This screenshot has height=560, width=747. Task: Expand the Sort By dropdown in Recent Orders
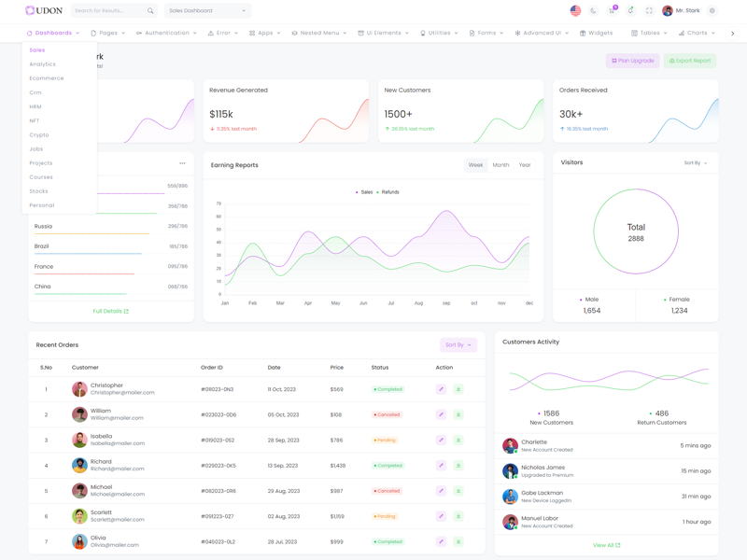458,345
